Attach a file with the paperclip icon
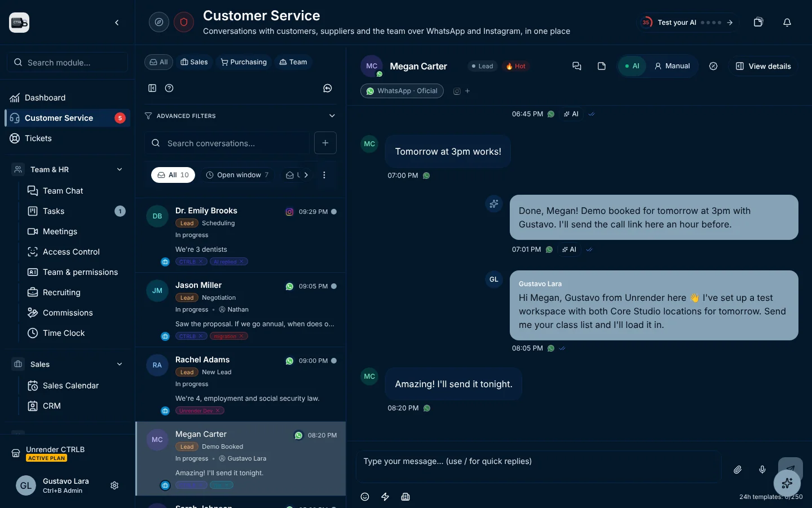The height and width of the screenshot is (508, 812). coord(738,470)
